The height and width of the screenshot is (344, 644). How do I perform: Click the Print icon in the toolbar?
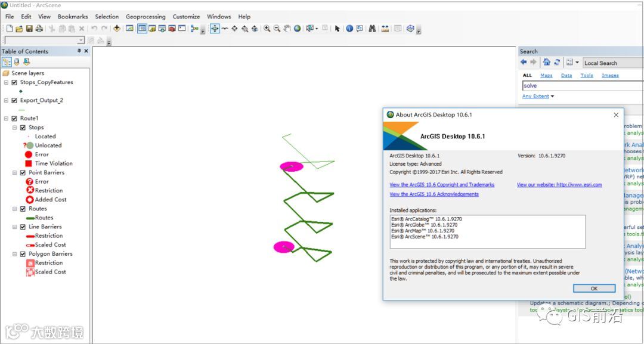click(x=39, y=29)
